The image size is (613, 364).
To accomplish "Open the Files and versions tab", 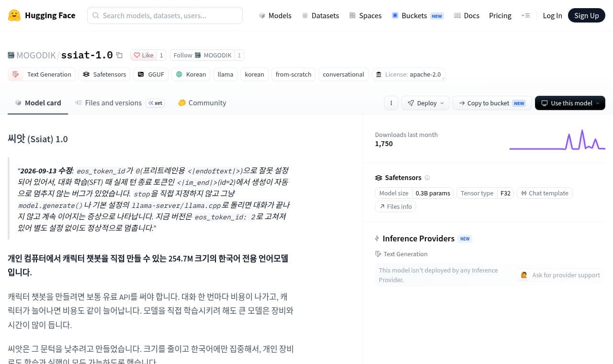I will tap(120, 102).
